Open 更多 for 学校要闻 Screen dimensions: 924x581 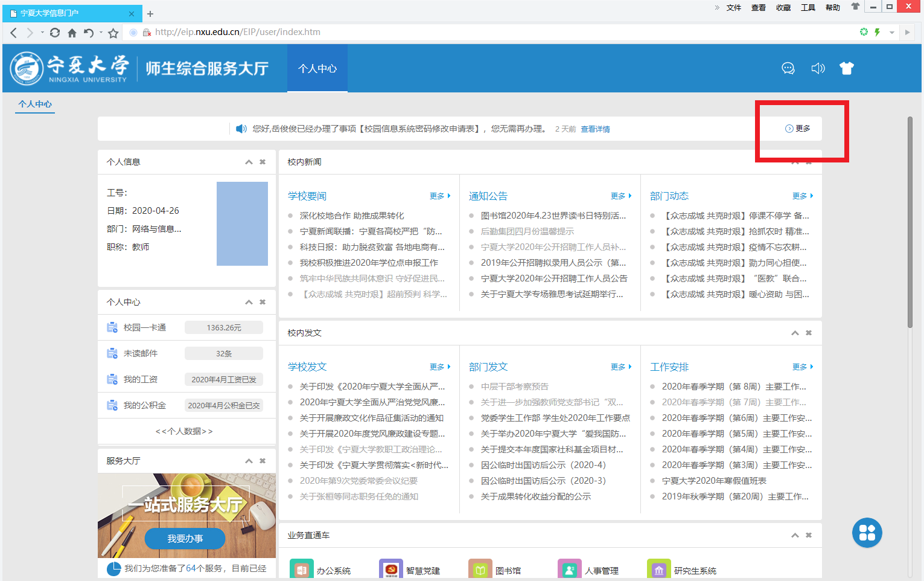tap(440, 196)
